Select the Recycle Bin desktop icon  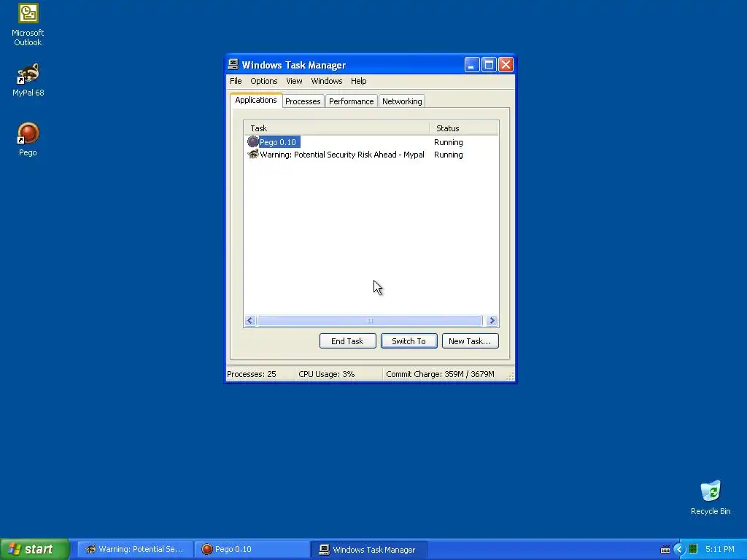pos(711,497)
